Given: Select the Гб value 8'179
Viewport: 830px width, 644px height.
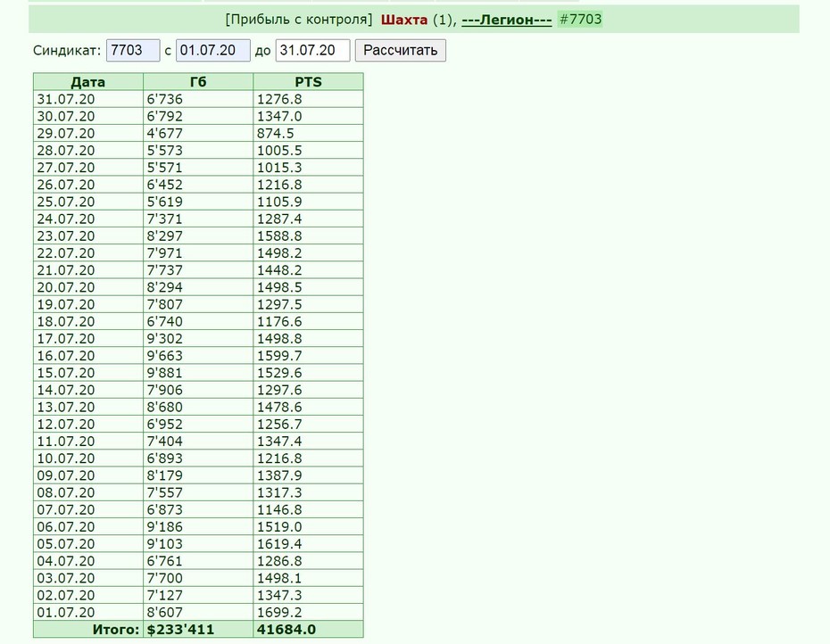Looking at the screenshot, I should click(164, 475).
